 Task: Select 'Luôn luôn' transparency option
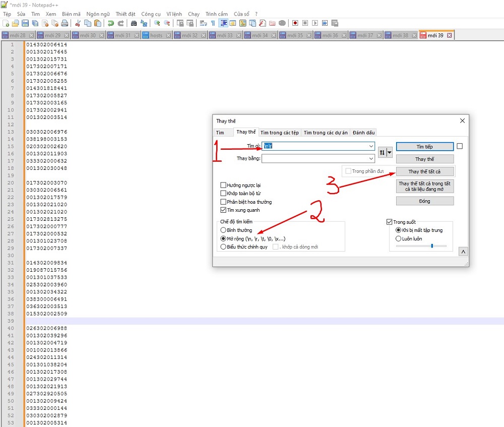coord(398,238)
